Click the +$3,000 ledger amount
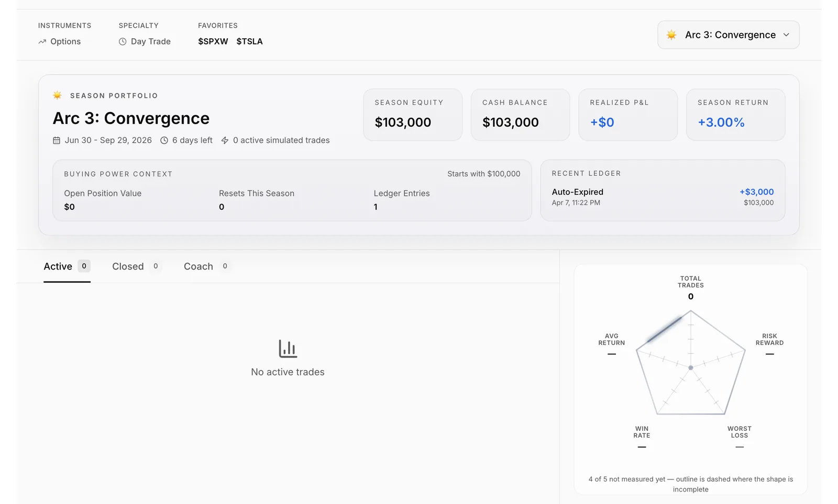Viewport: 838px width, 504px height. coord(757,192)
